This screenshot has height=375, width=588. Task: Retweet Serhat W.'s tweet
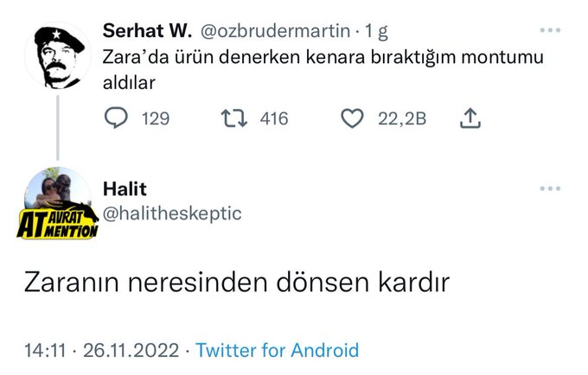coord(234,118)
